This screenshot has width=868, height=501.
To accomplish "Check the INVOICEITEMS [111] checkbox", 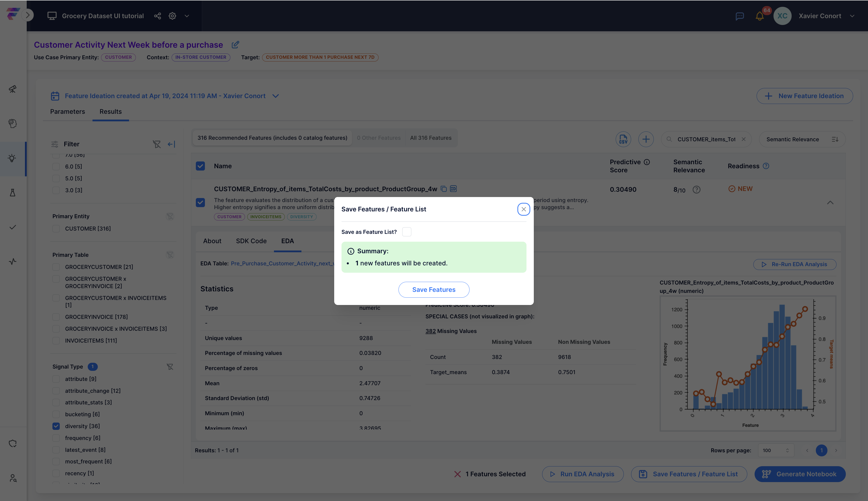I will coord(56,341).
